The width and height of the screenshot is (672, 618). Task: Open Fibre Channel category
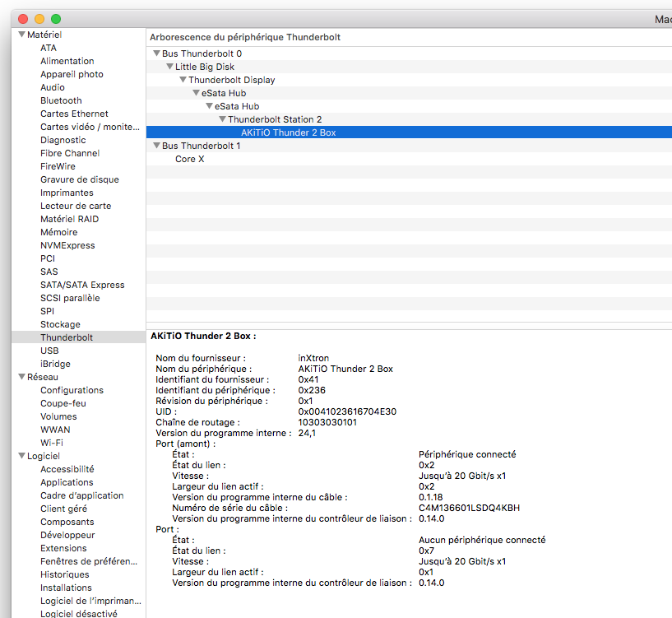click(x=70, y=153)
